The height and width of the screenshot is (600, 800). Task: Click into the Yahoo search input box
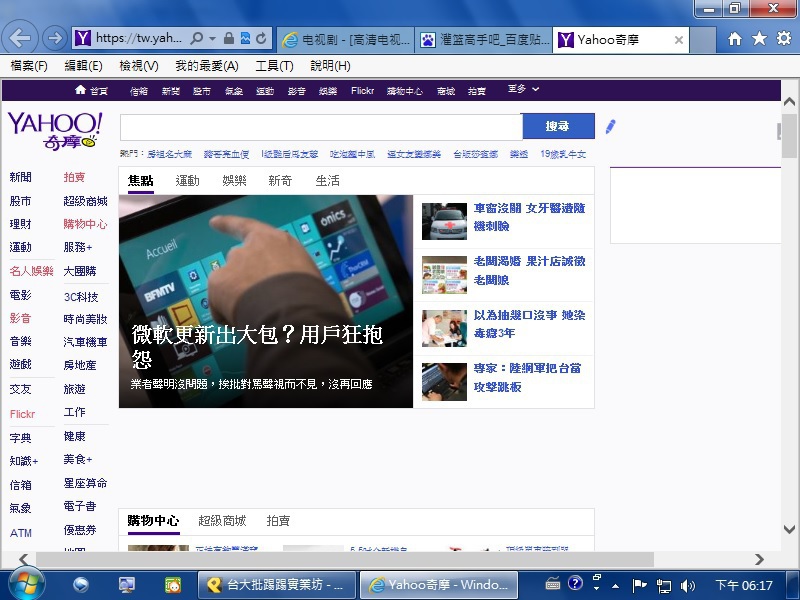[321, 127]
